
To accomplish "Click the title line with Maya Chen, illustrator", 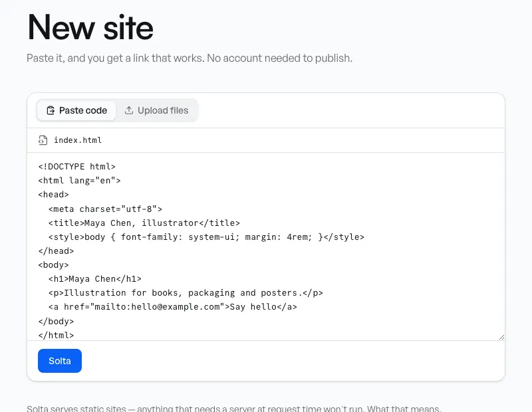I will [144, 223].
